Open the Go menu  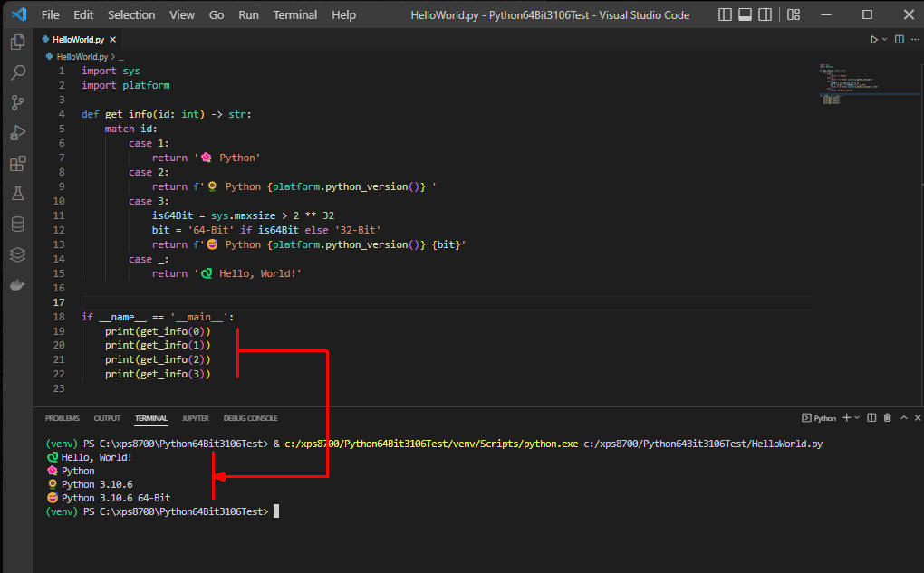[x=217, y=14]
